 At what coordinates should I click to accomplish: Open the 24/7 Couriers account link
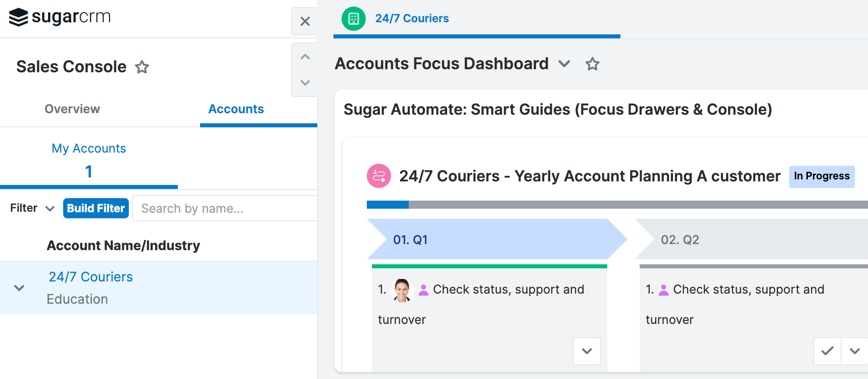91,277
